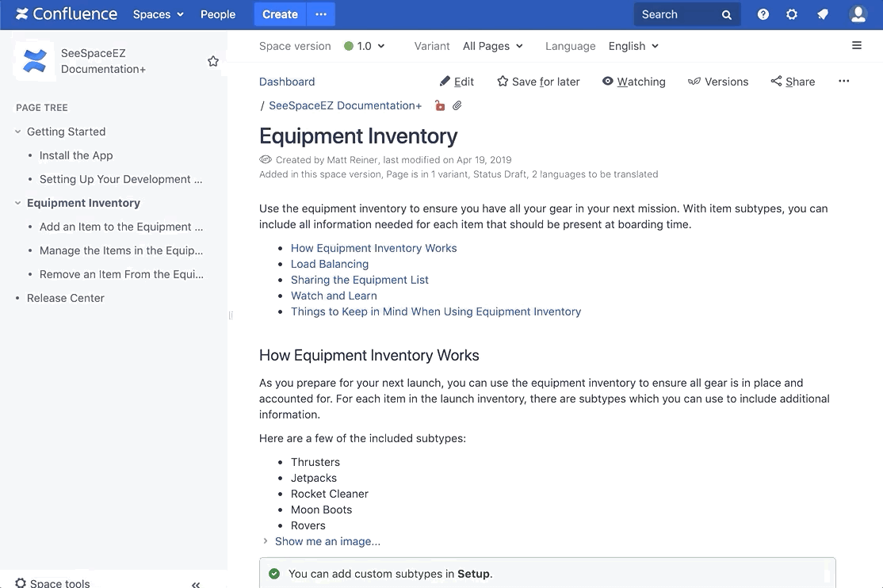Image resolution: width=883 pixels, height=588 pixels.
Task: Collapse the Getting Started tree node
Action: click(x=18, y=132)
